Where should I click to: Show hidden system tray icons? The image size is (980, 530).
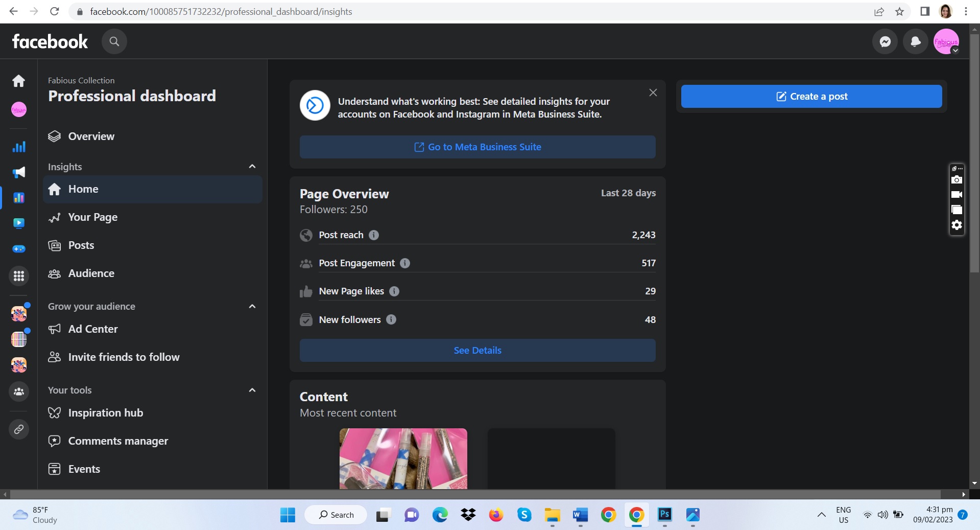pos(822,515)
